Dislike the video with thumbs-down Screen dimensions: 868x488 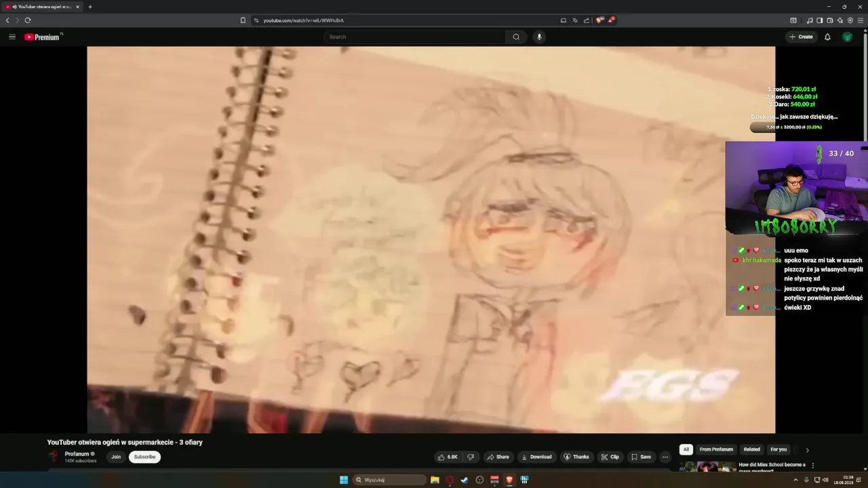pyautogui.click(x=471, y=457)
